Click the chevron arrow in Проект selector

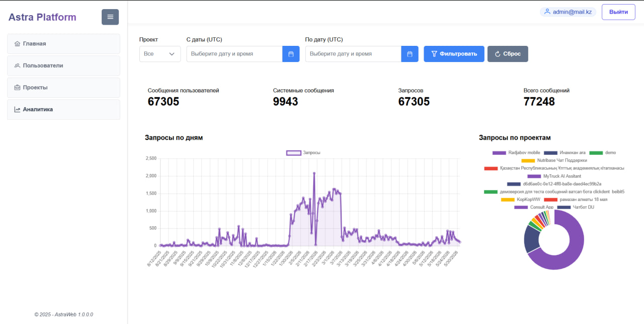pyautogui.click(x=172, y=54)
